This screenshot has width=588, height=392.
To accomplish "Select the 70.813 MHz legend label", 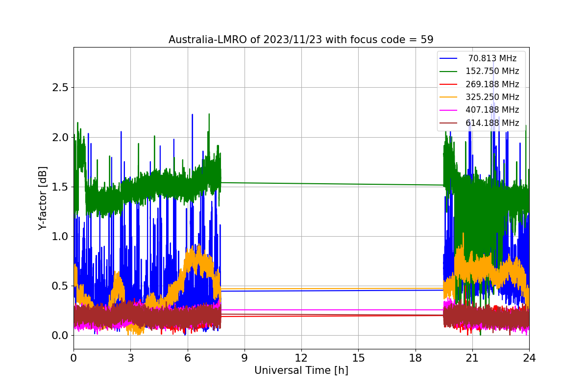I will pyautogui.click(x=492, y=58).
